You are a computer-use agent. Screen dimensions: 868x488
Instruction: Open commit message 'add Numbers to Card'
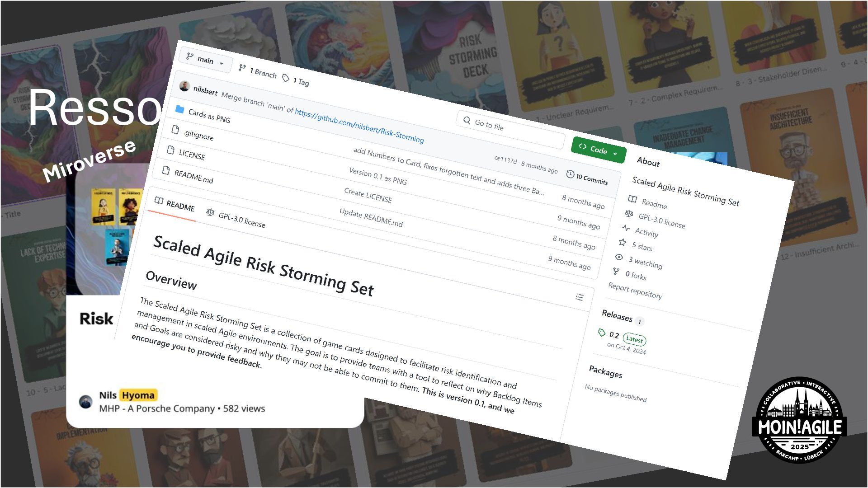(448, 171)
